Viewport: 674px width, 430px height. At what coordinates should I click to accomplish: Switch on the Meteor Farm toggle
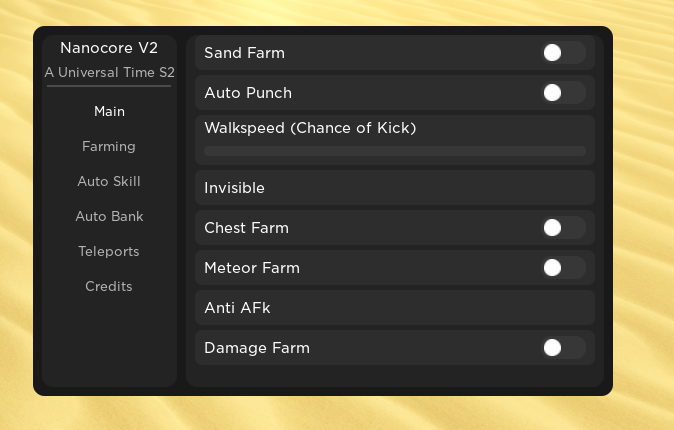563,268
